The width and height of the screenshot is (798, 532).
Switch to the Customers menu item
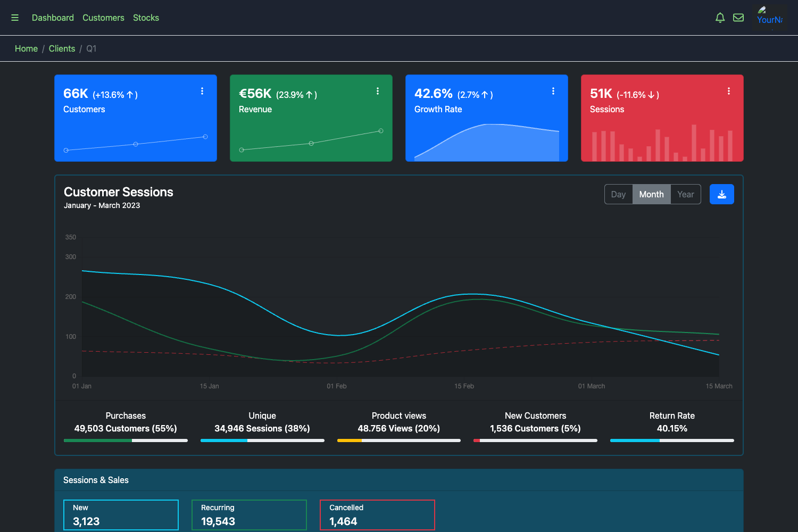pyautogui.click(x=103, y=18)
